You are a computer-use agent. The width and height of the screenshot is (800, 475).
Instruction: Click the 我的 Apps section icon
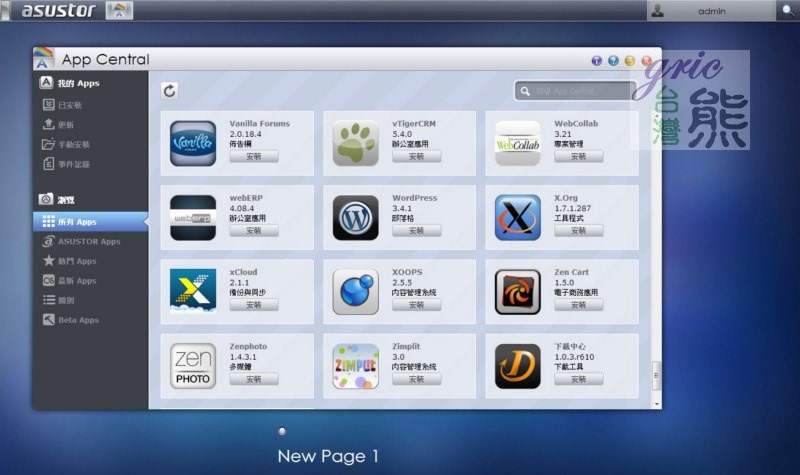pos(46,82)
